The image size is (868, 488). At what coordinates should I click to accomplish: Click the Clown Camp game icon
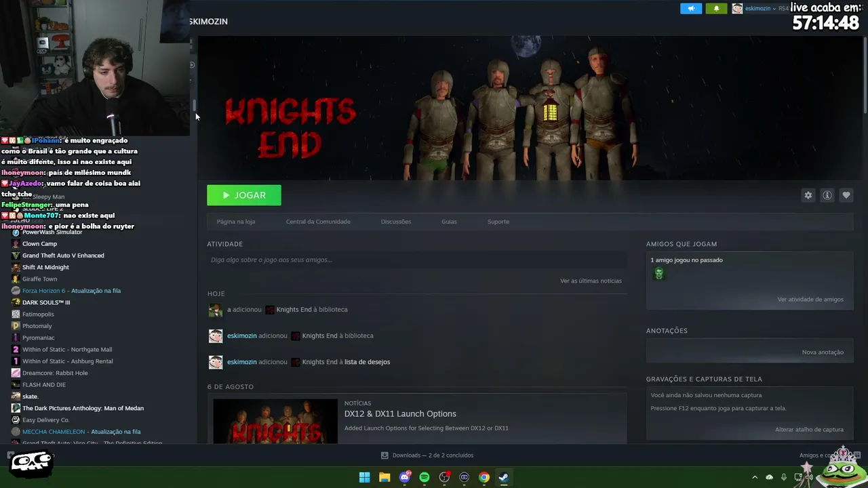coord(16,244)
